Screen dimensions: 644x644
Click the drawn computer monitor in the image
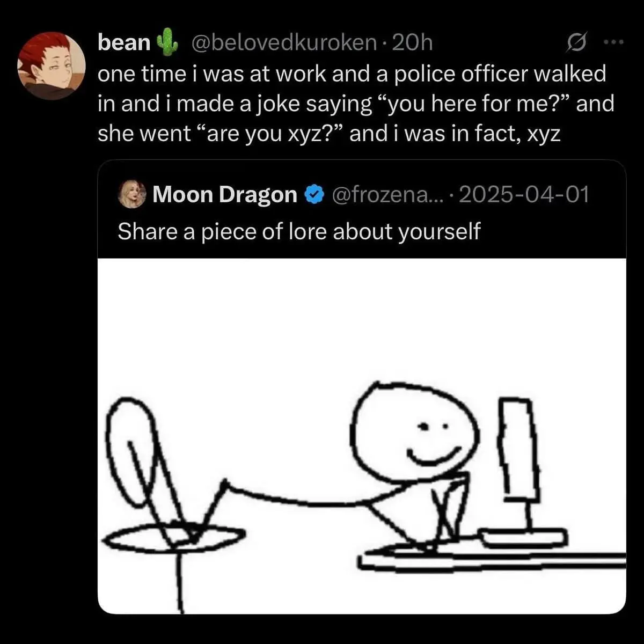(519, 451)
